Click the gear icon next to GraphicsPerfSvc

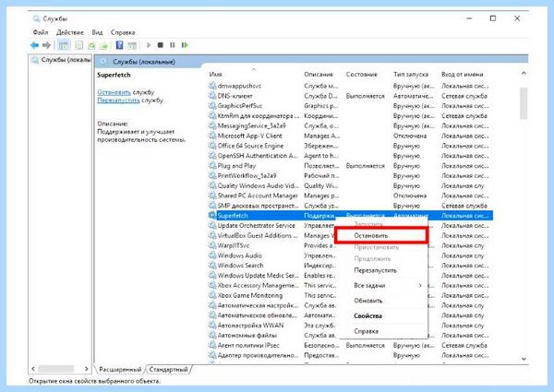point(212,105)
